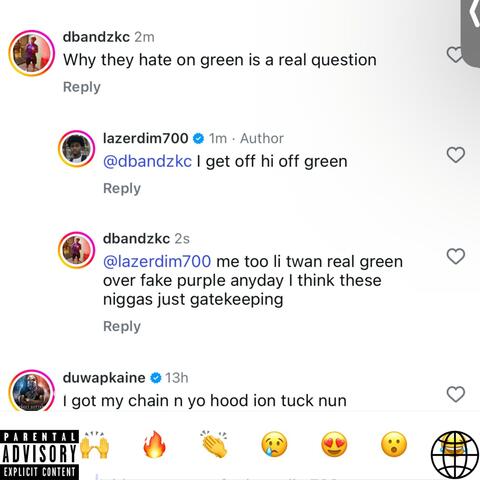Open the @dbandzkc mention link
Image resolution: width=480 pixels, height=480 pixels.
click(147, 161)
